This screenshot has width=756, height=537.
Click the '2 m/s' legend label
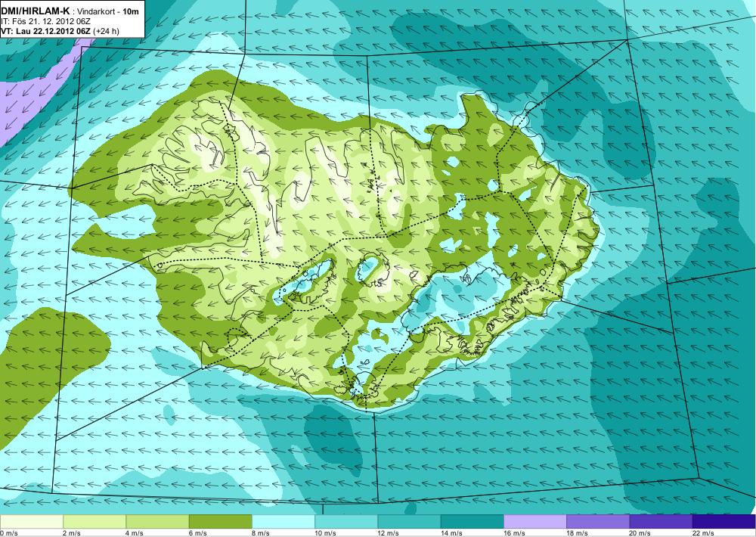[72, 533]
